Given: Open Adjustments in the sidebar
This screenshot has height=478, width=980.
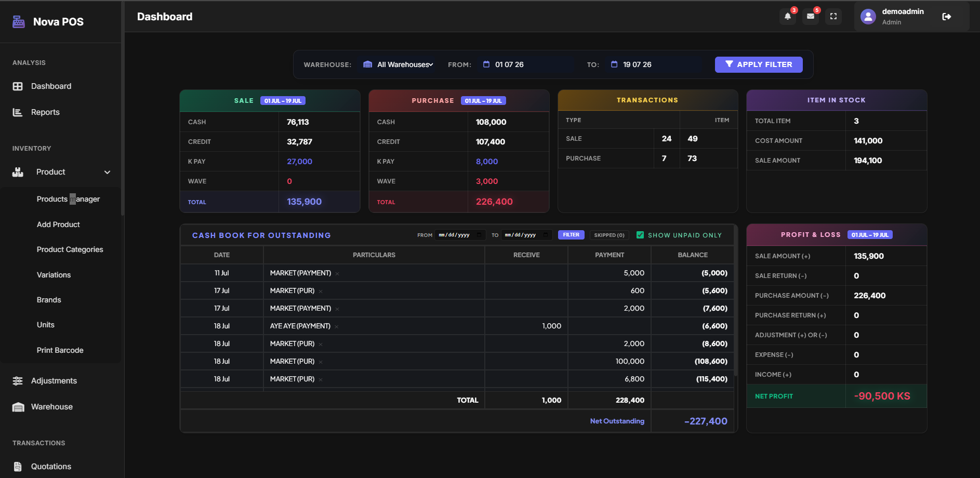Looking at the screenshot, I should [x=54, y=381].
